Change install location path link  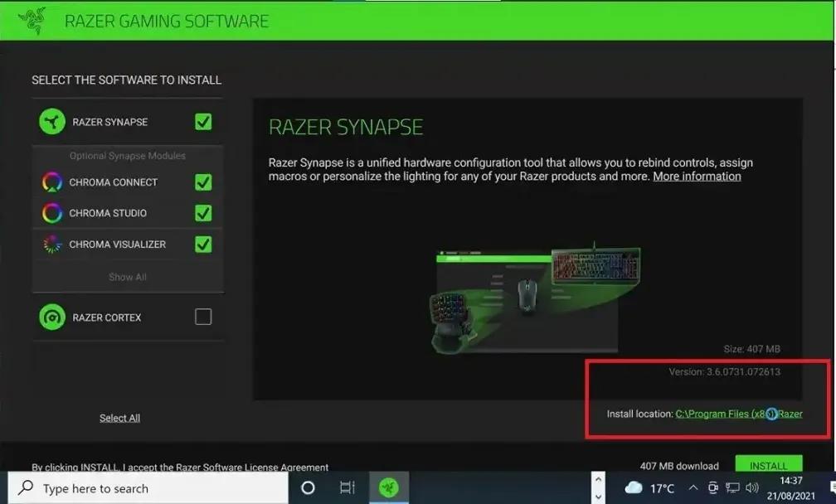(739, 414)
